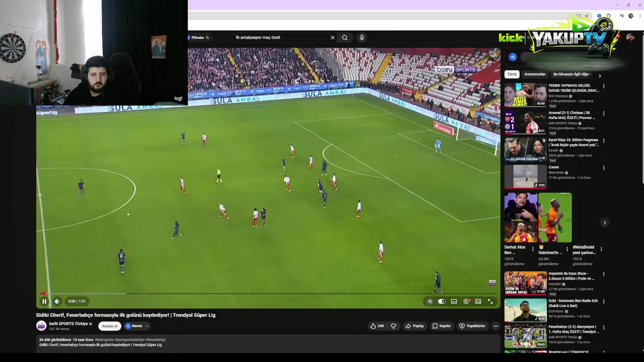Start voice search with the microphone
This screenshot has width=644, height=362.
tap(361, 37)
